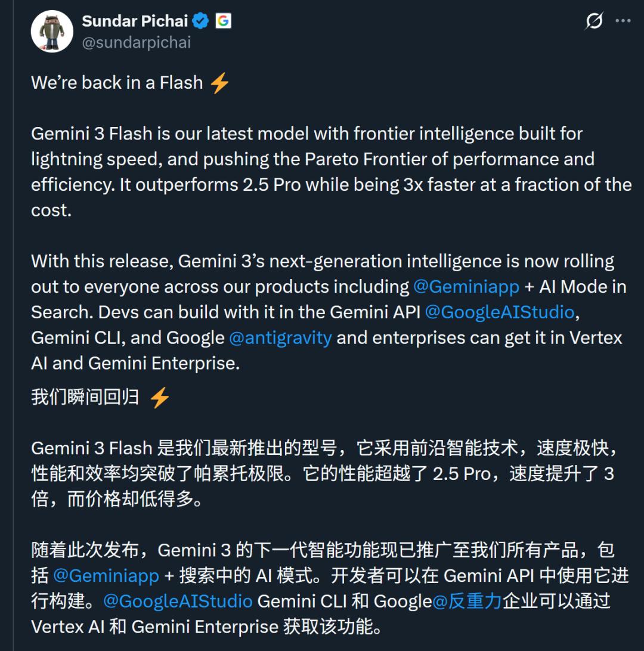
Task: Open the @反重力 mention link
Action: coord(467,601)
